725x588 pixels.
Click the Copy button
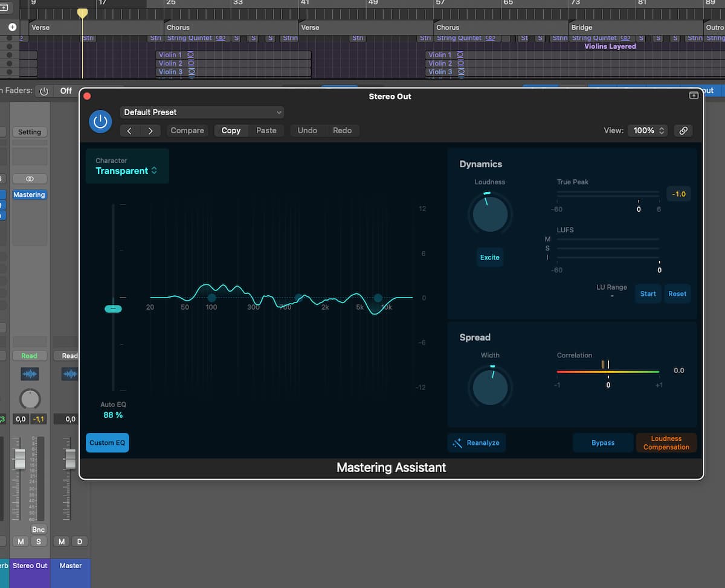pos(231,130)
